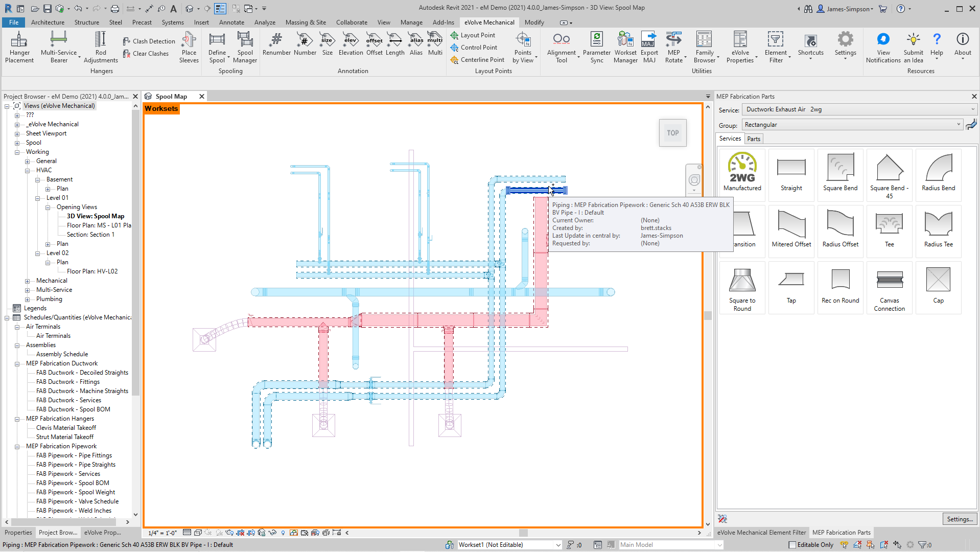Activate the MEP Rotate tool
The width and height of the screenshot is (980, 552).
pyautogui.click(x=674, y=47)
